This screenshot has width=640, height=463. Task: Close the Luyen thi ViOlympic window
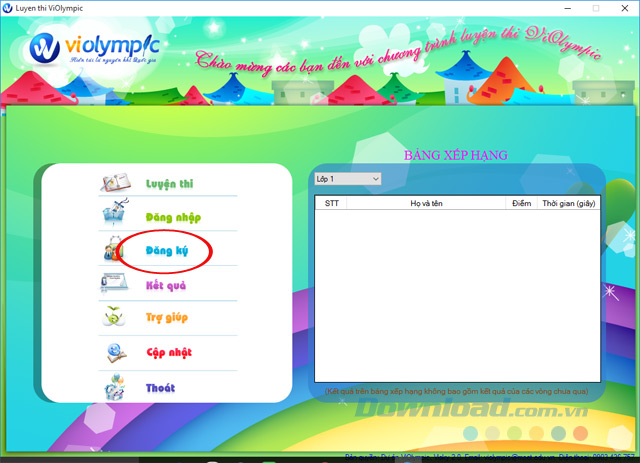(x=624, y=8)
